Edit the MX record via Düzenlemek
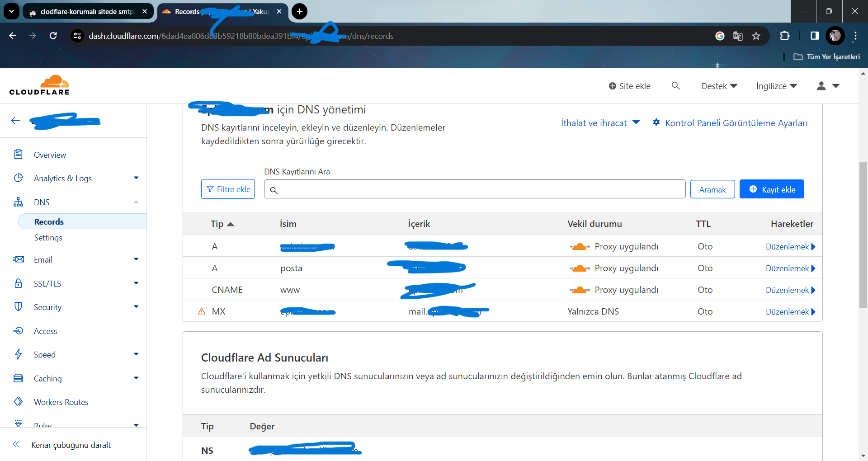The width and height of the screenshot is (868, 461). (791, 311)
